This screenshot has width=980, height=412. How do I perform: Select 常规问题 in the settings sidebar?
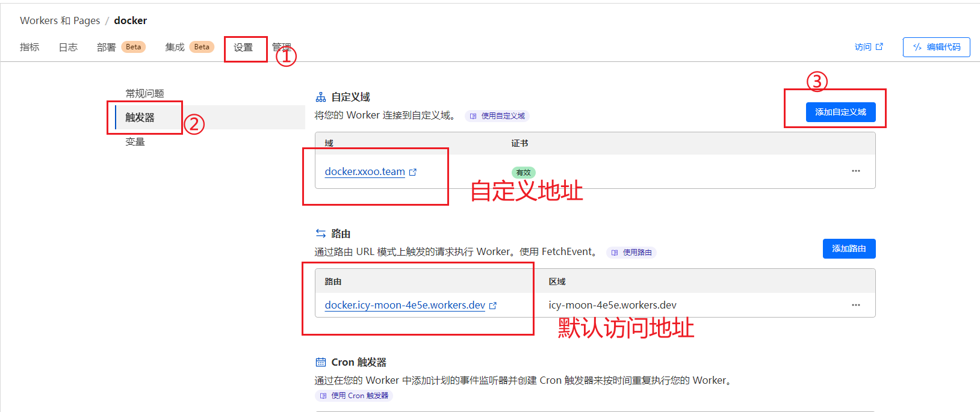(144, 93)
